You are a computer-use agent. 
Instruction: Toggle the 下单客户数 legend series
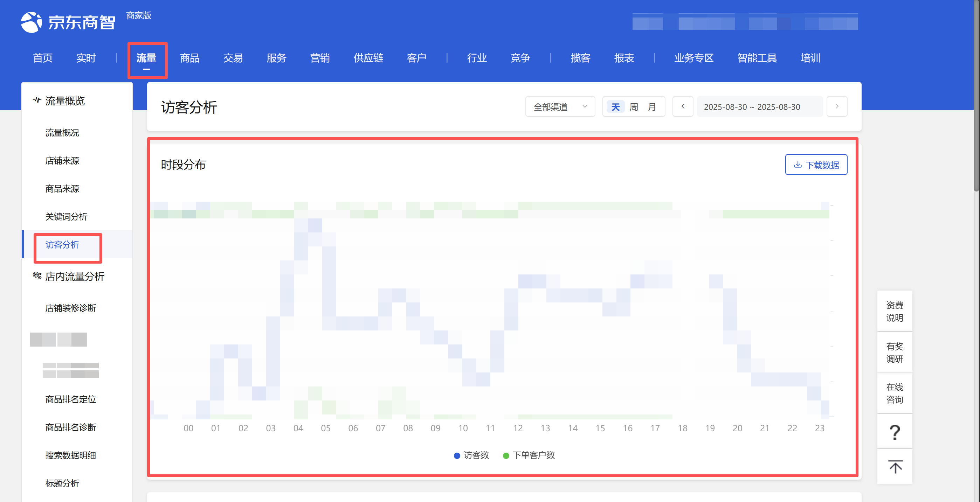click(x=529, y=455)
